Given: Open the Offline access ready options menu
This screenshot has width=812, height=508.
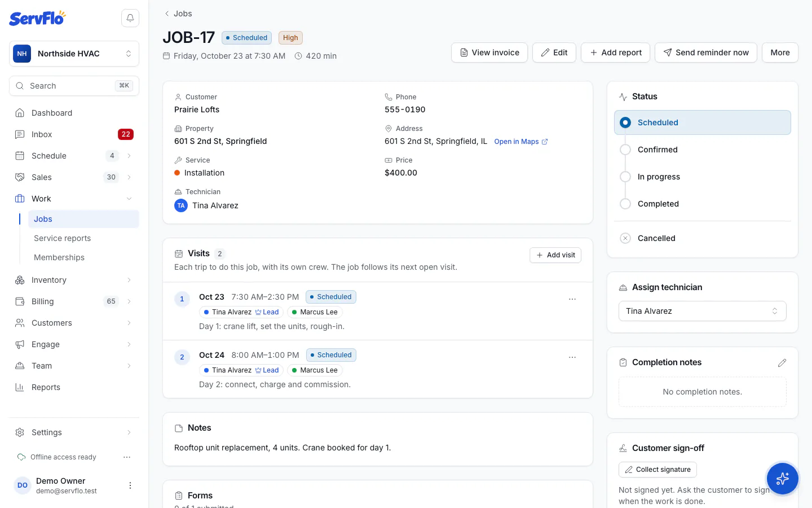Looking at the screenshot, I should pos(127,457).
